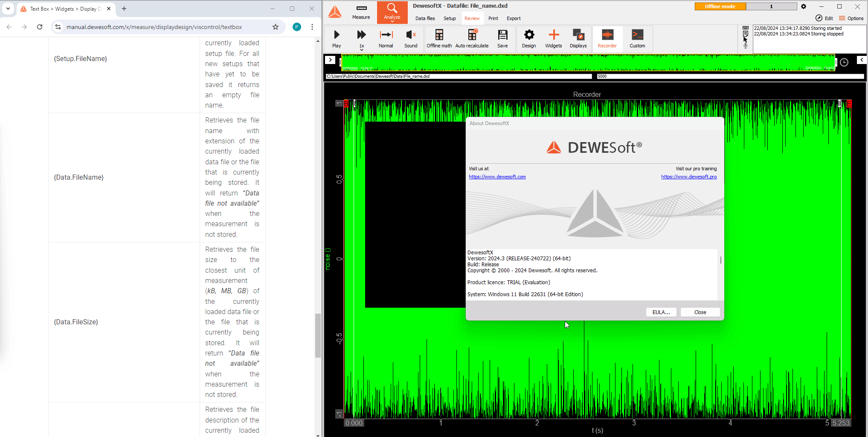Open a new Chrome tab
Viewport: 868px width, 437px height.
124,9
